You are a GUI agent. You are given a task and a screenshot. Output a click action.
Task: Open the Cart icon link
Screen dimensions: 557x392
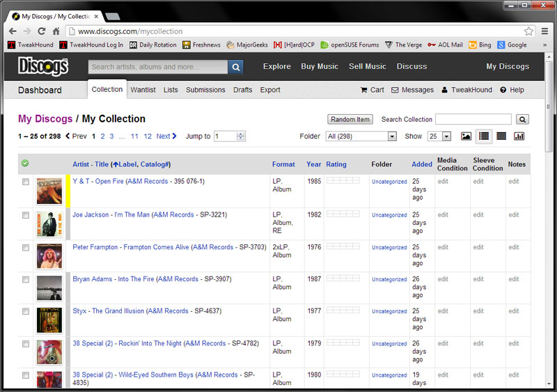[x=372, y=90]
